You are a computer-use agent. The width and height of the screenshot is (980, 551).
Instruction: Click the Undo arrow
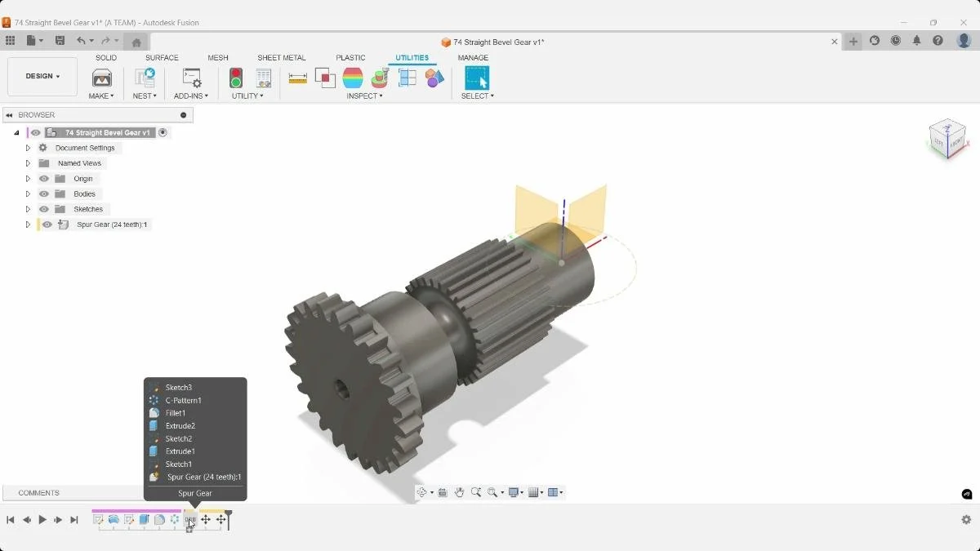(81, 41)
